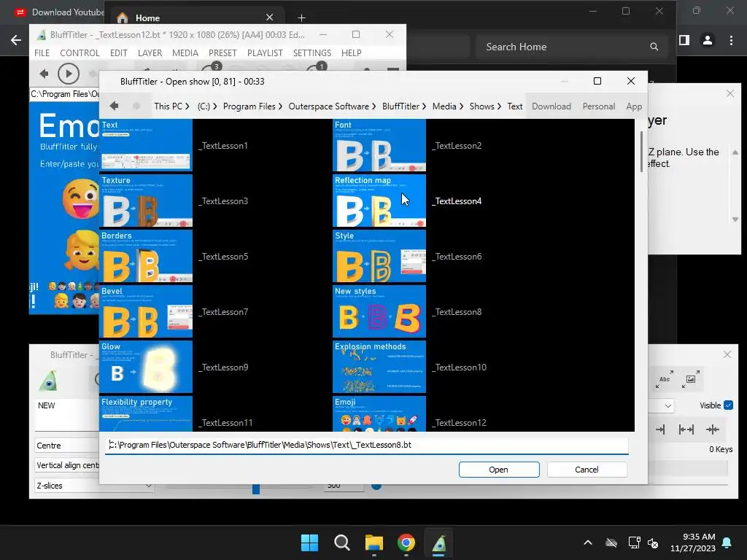Open Windows taskbar search
This screenshot has width=747, height=560.
click(x=341, y=542)
